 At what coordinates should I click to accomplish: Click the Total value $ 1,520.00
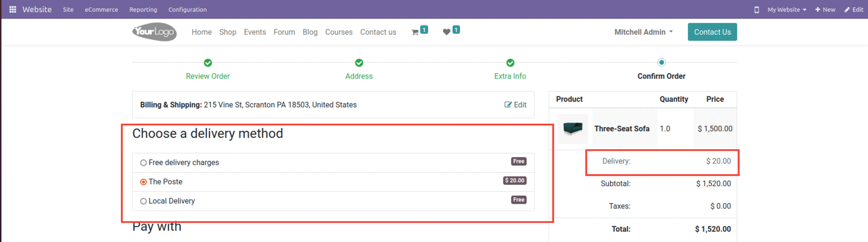pos(713,229)
